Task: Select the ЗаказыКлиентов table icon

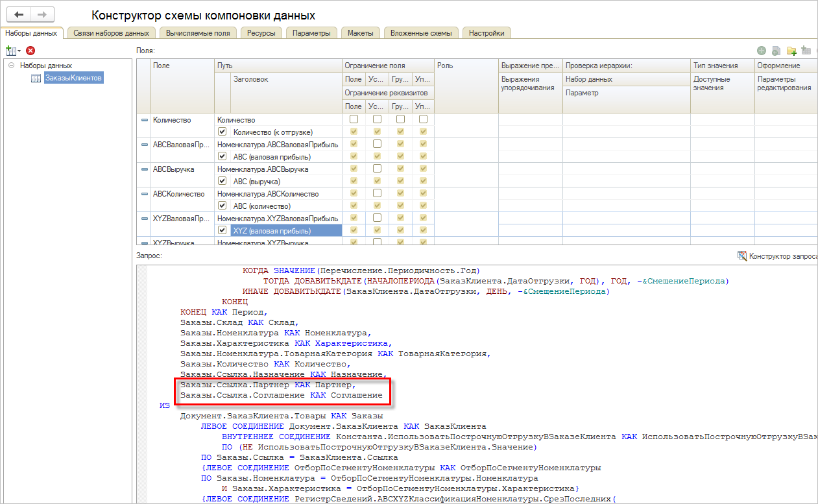Action: pyautogui.click(x=36, y=78)
